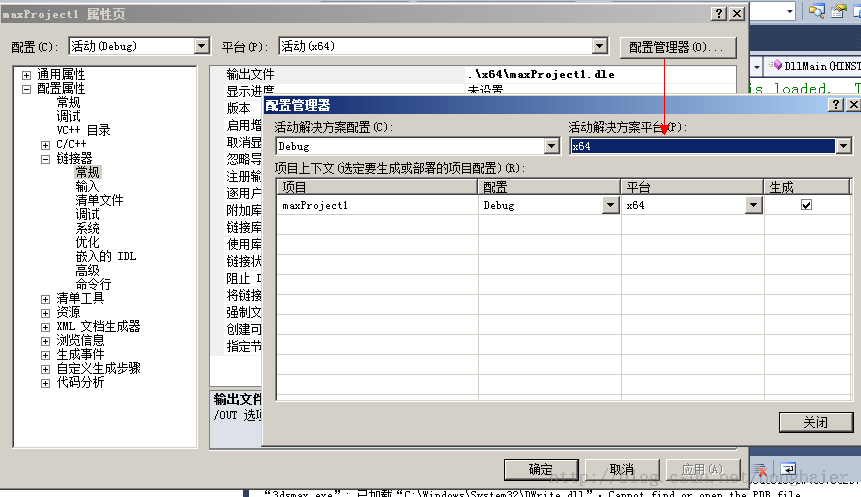This screenshot has height=497, width=861.
Task: Click the 确定 button
Action: coord(541,470)
